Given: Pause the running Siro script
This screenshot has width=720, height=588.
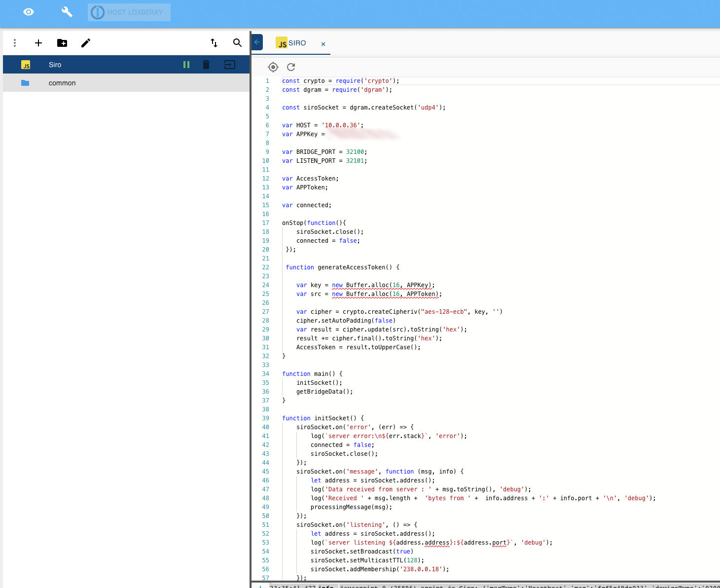Looking at the screenshot, I should coord(186,65).
